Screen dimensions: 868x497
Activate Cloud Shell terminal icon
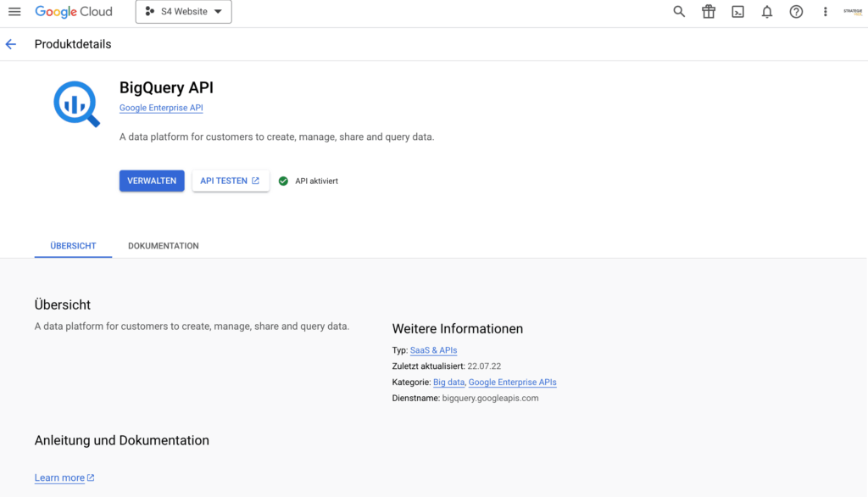738,12
